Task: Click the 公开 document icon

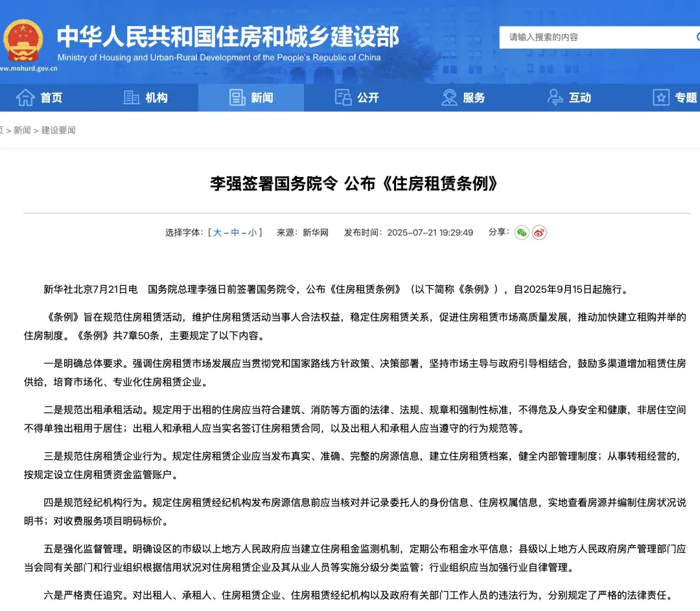Action: [x=342, y=97]
